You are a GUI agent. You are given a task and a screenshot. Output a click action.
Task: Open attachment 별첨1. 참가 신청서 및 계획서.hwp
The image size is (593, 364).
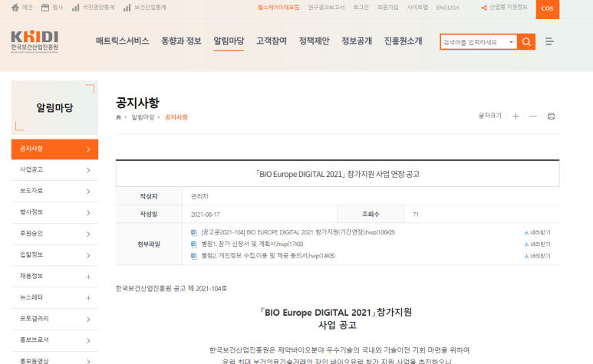(252, 244)
